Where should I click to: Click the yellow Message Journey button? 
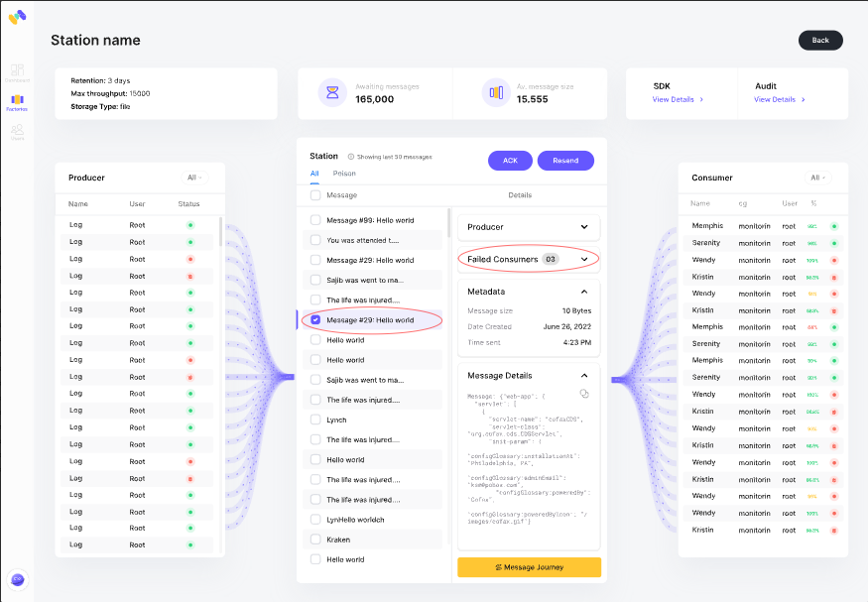(x=529, y=567)
